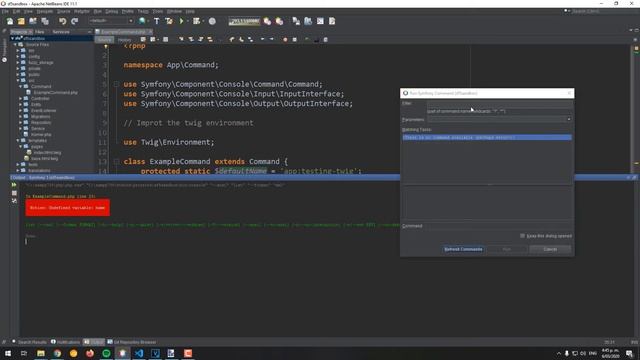Screen dimensions: 640x360
Task: Collapse the class ExampleCommand code fold
Action: (x=116, y=162)
